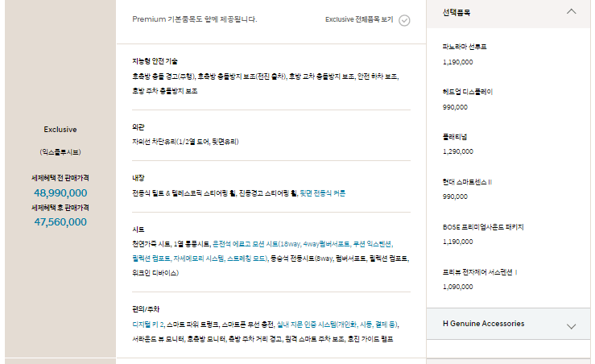Screen dimensions: 595x364
Task: Click the 내장 section heading
Action: click(x=138, y=178)
